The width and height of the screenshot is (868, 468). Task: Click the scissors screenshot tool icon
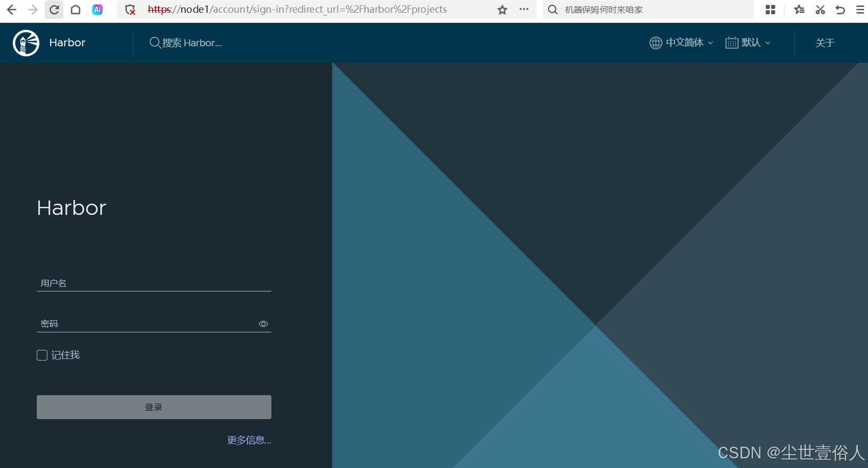point(820,10)
